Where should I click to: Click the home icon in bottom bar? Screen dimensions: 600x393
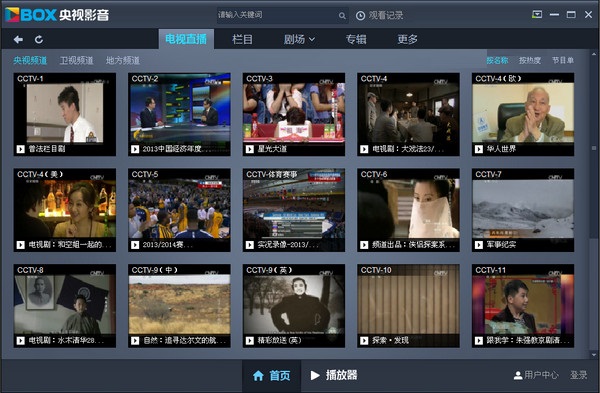pyautogui.click(x=258, y=375)
